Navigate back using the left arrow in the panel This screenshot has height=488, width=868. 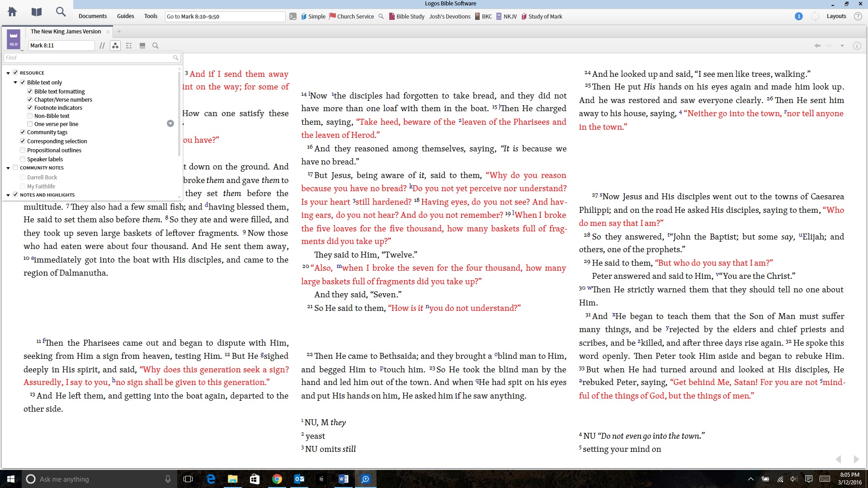click(817, 45)
